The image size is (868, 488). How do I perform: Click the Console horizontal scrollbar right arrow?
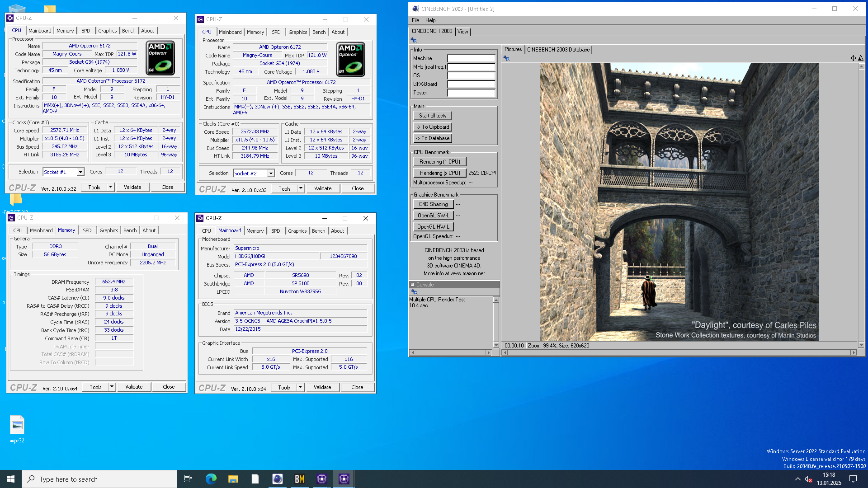pos(488,352)
